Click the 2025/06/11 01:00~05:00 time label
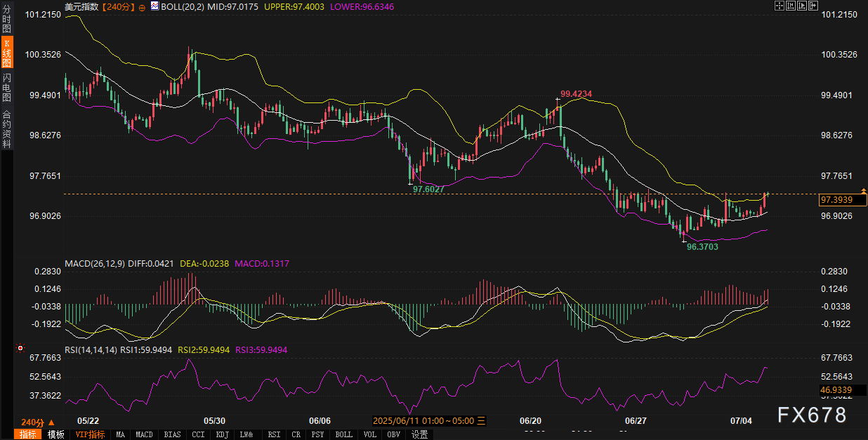The width and height of the screenshot is (868, 440). point(428,421)
